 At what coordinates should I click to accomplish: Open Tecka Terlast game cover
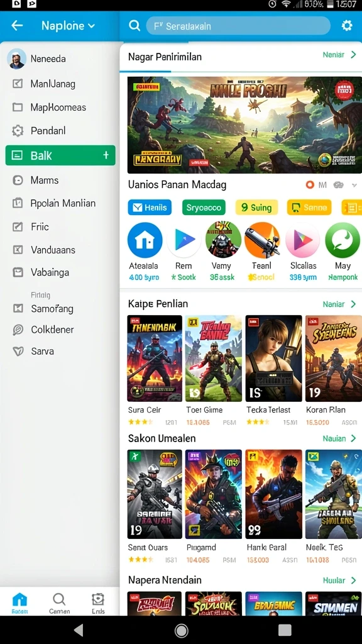(273, 358)
